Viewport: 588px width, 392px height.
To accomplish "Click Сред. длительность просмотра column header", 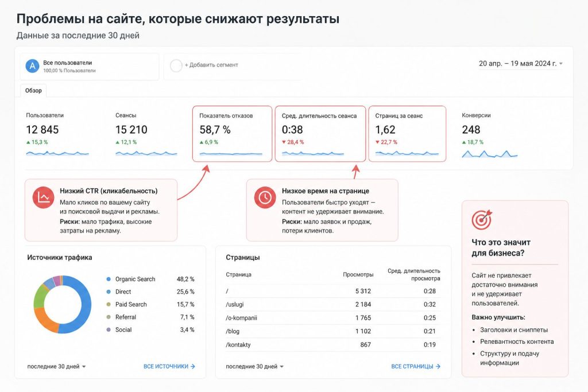I will click(414, 275).
